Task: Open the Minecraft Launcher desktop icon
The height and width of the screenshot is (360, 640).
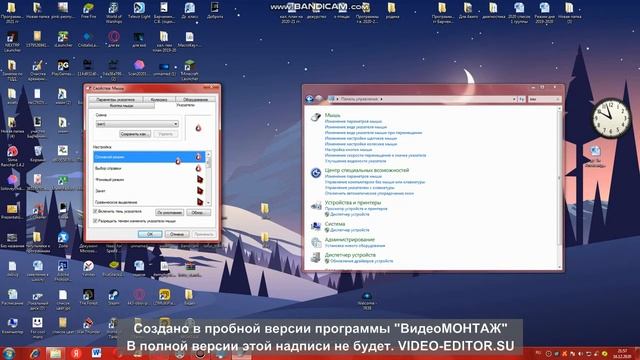Action: (189, 70)
